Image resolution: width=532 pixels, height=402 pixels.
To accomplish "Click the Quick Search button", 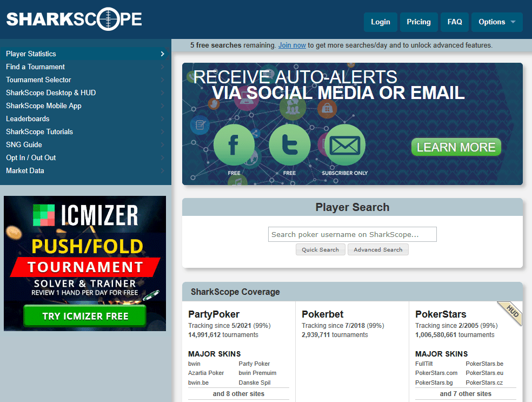I will (x=320, y=249).
